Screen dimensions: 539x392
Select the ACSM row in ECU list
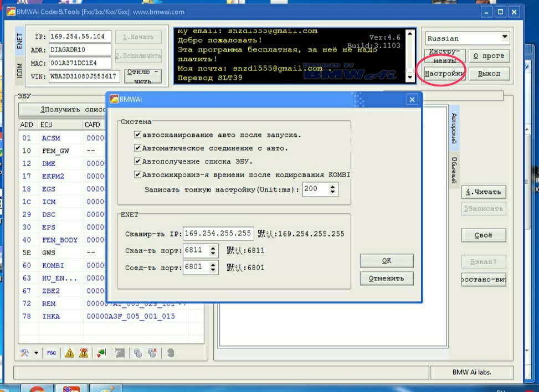coord(62,138)
